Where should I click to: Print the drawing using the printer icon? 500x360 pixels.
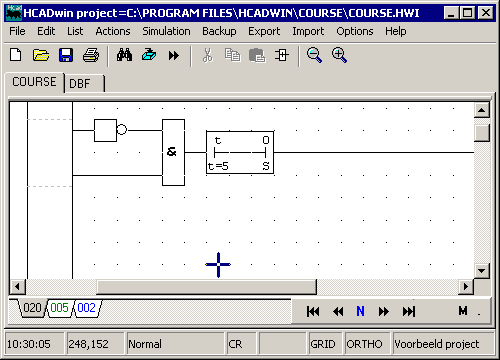91,55
